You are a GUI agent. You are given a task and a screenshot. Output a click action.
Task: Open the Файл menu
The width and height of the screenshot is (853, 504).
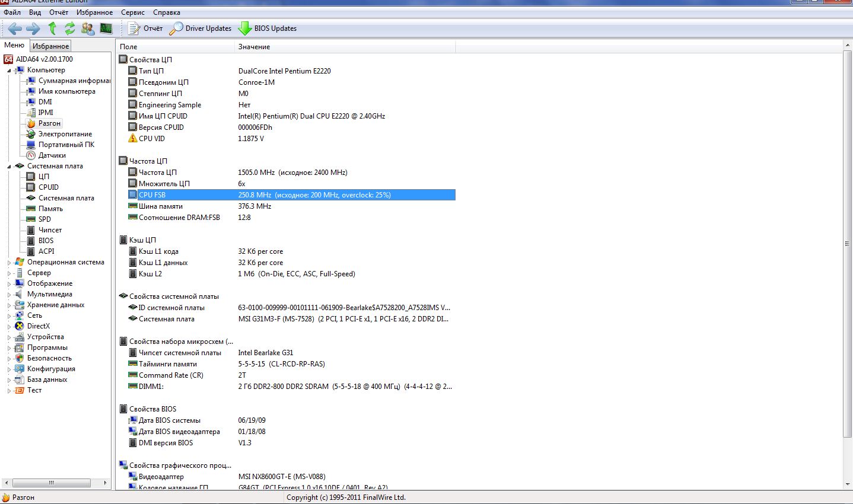point(12,12)
